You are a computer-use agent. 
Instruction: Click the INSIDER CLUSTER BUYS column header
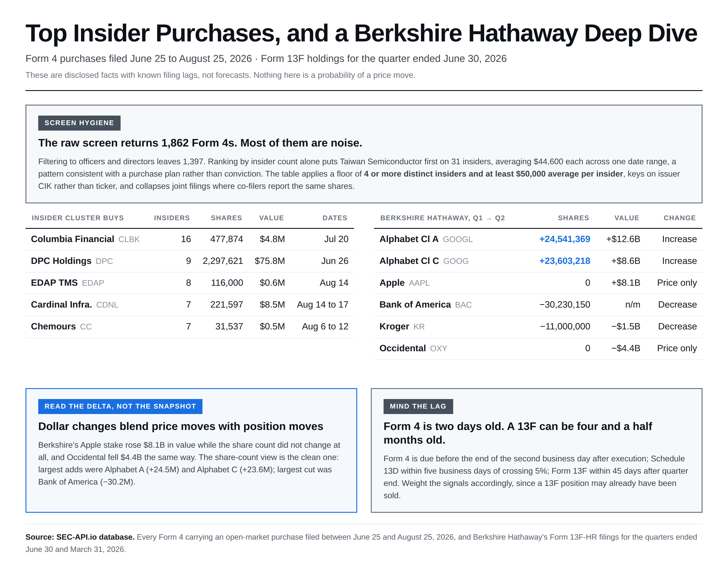click(78, 218)
